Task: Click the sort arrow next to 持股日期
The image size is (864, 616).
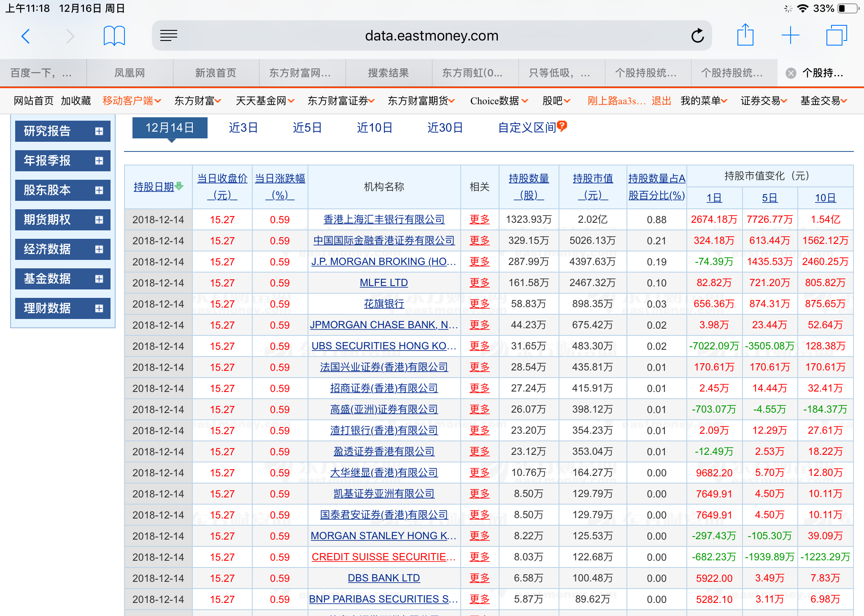Action: pos(179,186)
